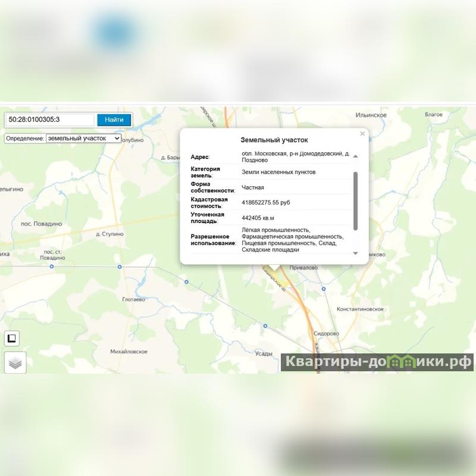The image size is (476, 476).
Task: Click the blue circle marker near Привалово
Action: 324,289
